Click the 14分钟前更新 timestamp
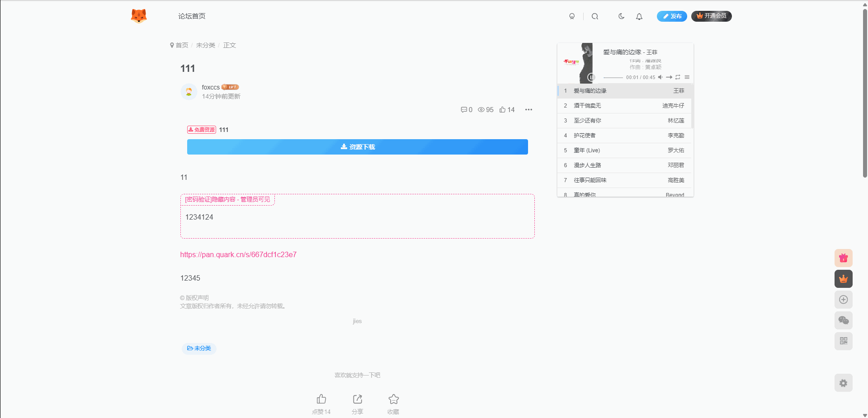Screen dimensions: 868x418 221,96
